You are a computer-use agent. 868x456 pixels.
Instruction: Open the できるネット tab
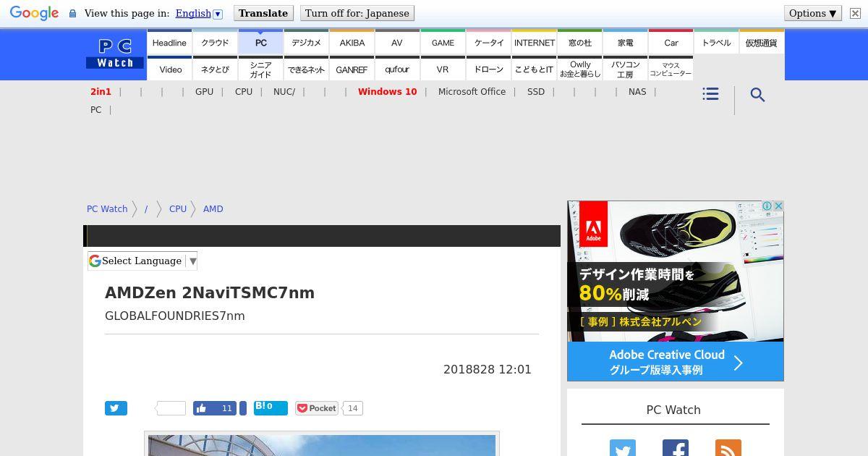pos(306,69)
